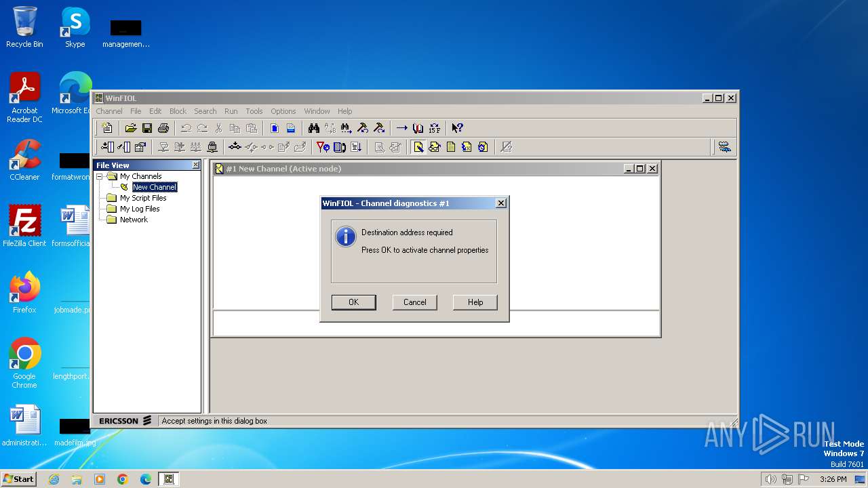This screenshot has width=868, height=488.
Task: Open the Tools menu
Action: coord(254,111)
